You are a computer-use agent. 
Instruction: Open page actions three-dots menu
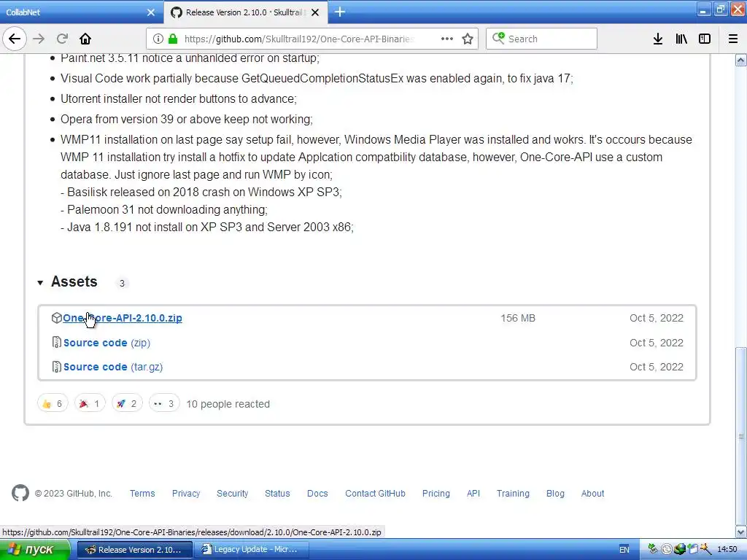(x=447, y=39)
